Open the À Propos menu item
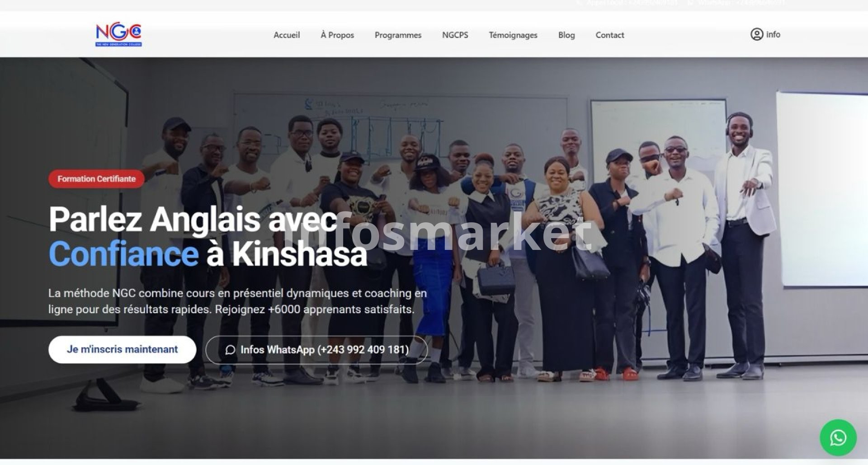This screenshot has height=465, width=868. 337,35
